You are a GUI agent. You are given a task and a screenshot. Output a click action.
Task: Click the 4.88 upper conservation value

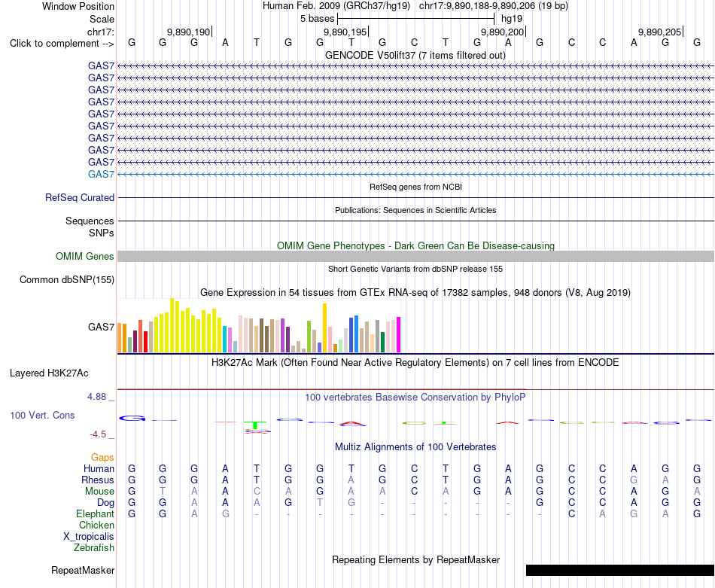(96, 397)
